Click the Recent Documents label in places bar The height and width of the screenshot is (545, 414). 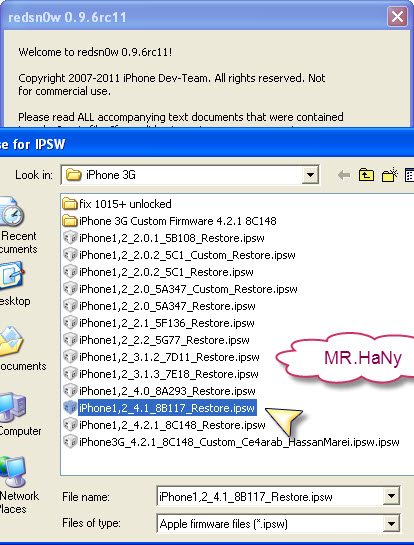click(x=18, y=242)
